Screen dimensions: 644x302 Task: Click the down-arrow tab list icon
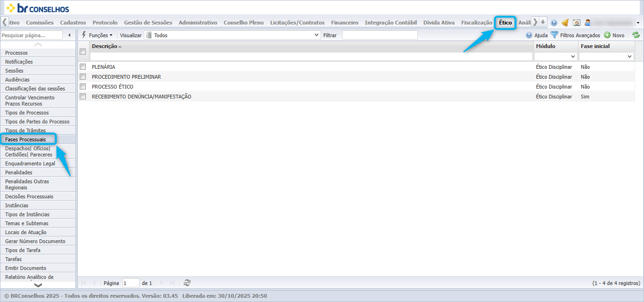pos(543,22)
